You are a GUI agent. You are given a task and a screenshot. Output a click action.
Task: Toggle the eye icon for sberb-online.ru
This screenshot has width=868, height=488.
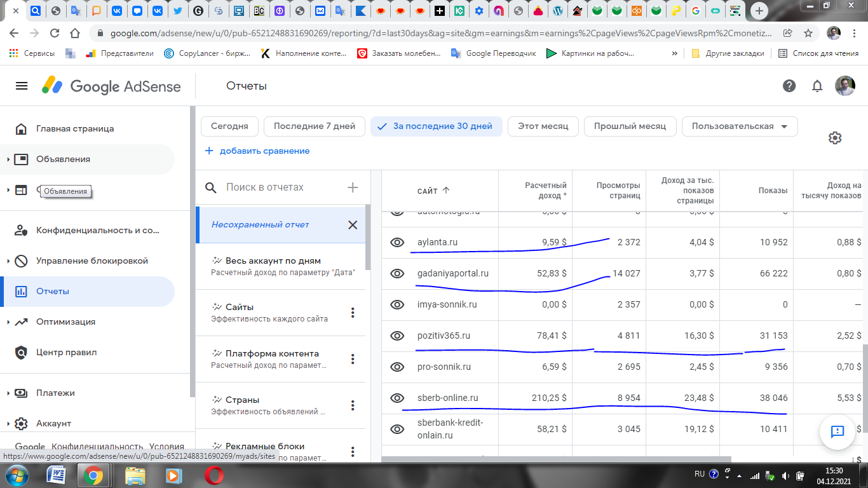point(397,398)
